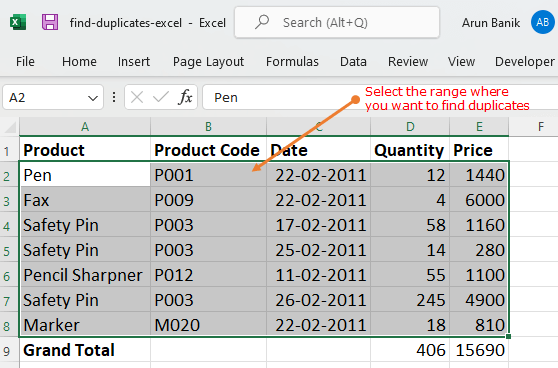Click product code M020 cell
Screen dimensions: 558x368
point(209,325)
